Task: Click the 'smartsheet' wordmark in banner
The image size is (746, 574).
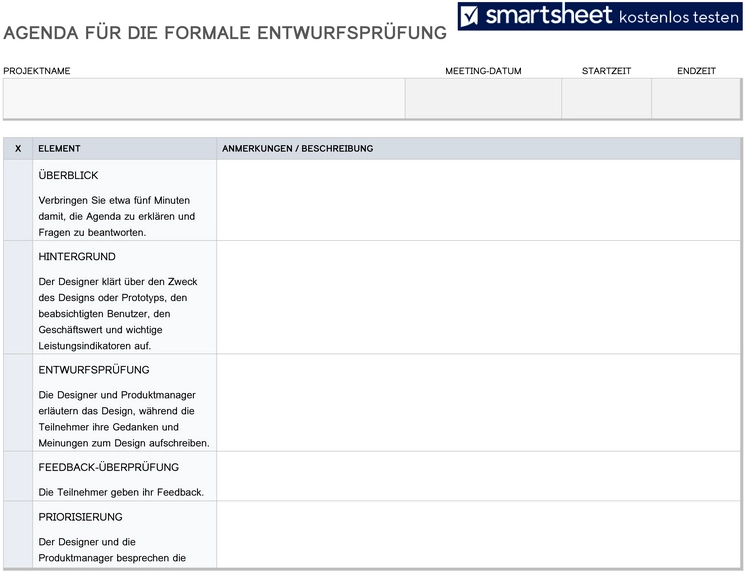Action: coord(549,15)
